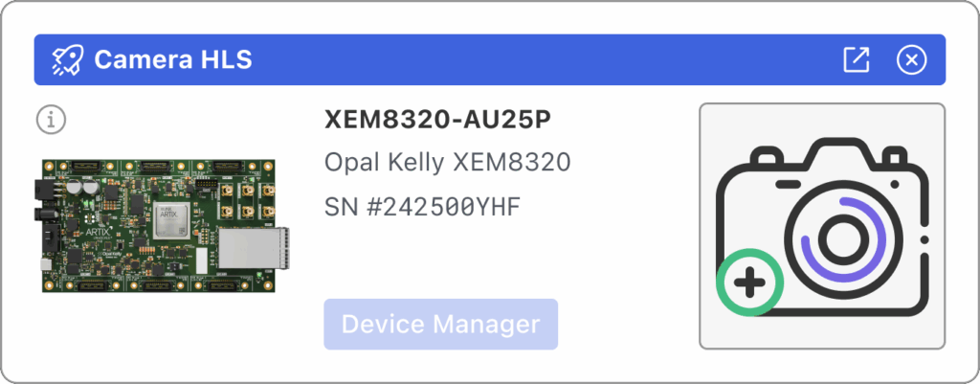The height and width of the screenshot is (384, 980).
Task: Click the serial number SN #242500YHF
Action: (422, 207)
